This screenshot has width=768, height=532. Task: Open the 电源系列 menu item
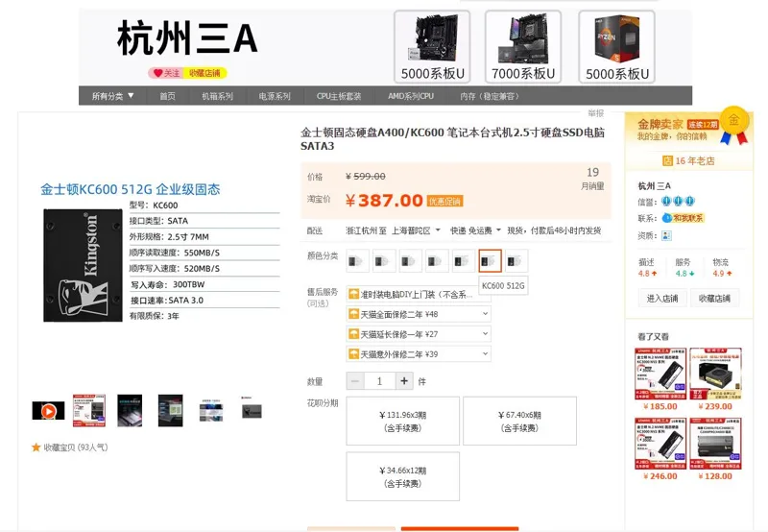[275, 96]
